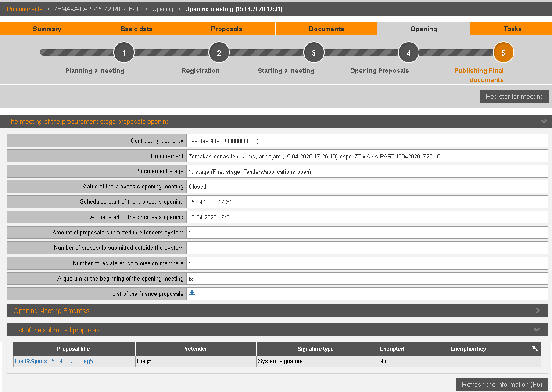The height and width of the screenshot is (392, 552).
Task: Switch to the Tasks tab
Action: pos(512,29)
